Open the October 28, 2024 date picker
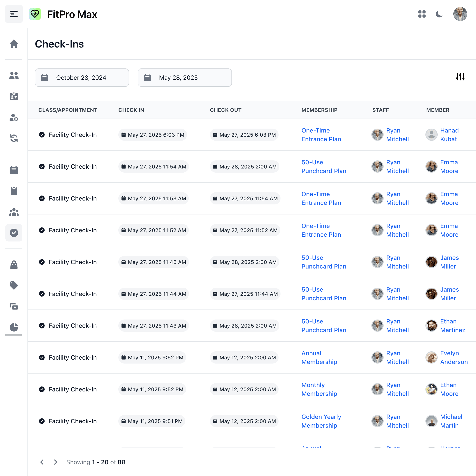This screenshot has height=476, width=476. click(82, 78)
